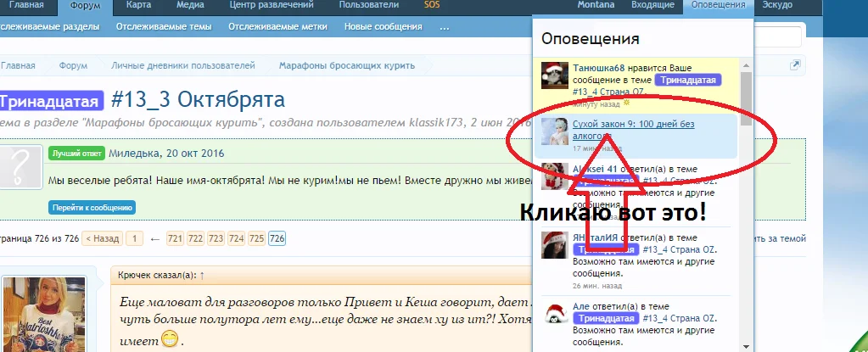Expand the hidden sub-navigation ellipsis menu
The image size is (868, 352).
click(x=444, y=26)
